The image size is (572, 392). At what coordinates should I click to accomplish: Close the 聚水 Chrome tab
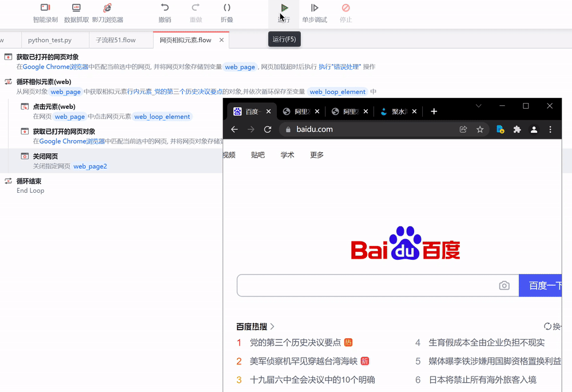coord(414,112)
